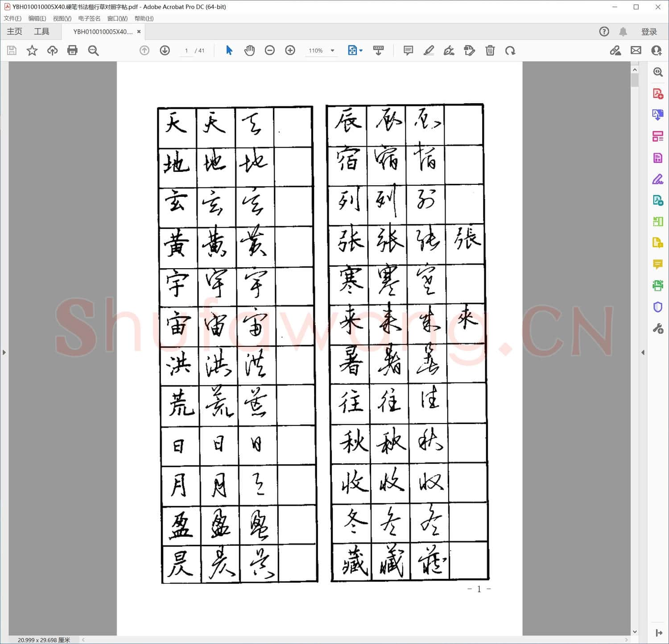
Task: Open search tool in right pane
Action: (x=658, y=72)
